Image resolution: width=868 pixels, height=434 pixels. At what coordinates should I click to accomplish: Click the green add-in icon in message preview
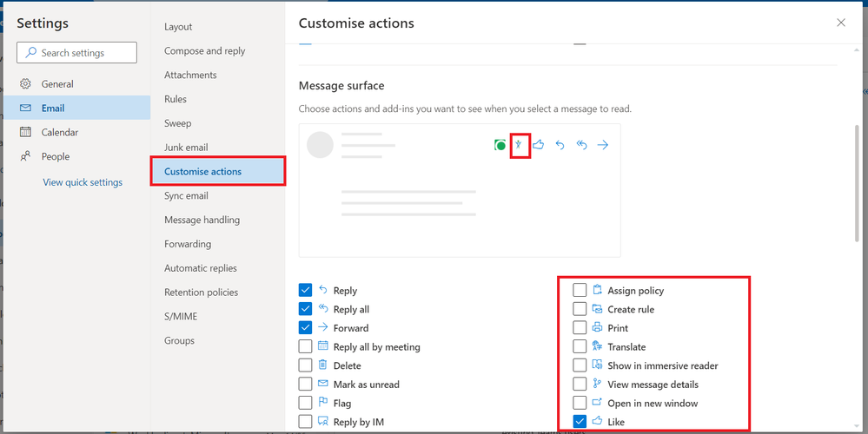coord(500,146)
